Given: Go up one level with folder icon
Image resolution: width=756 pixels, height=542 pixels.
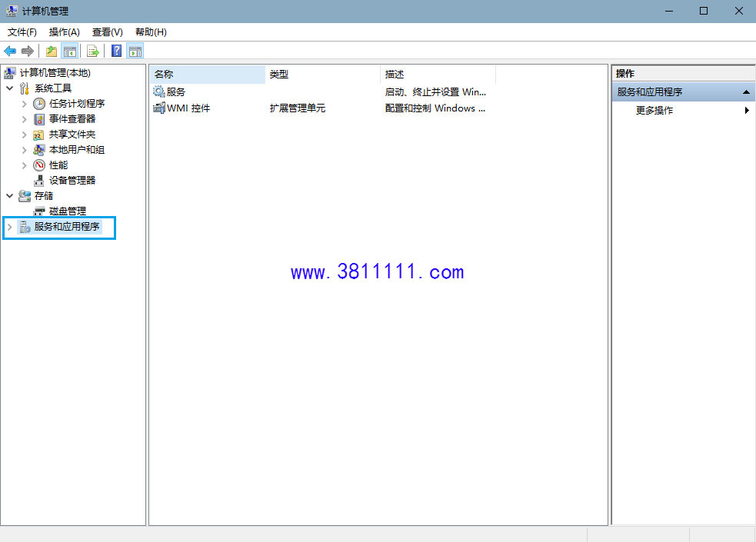Looking at the screenshot, I should [x=51, y=51].
